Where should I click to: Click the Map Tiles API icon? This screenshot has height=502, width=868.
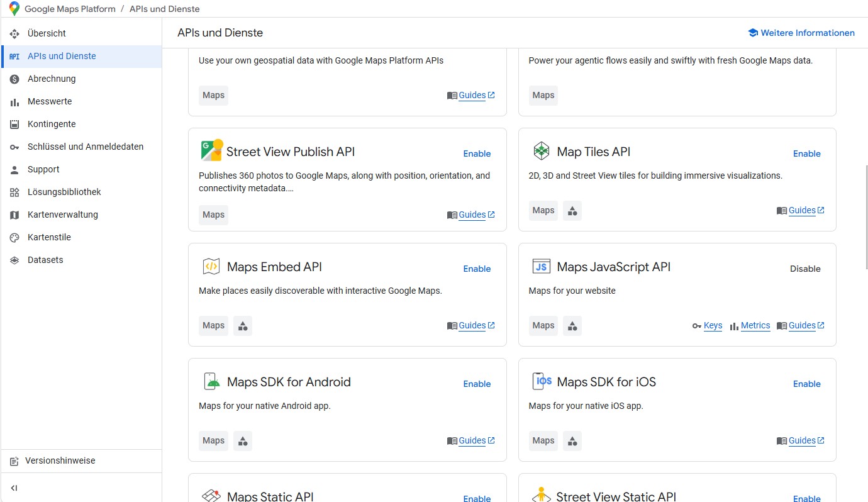pyautogui.click(x=541, y=151)
